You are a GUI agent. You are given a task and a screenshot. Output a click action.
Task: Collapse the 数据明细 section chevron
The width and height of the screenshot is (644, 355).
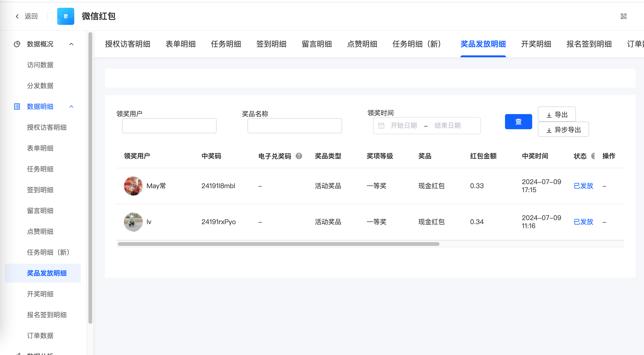pos(71,106)
